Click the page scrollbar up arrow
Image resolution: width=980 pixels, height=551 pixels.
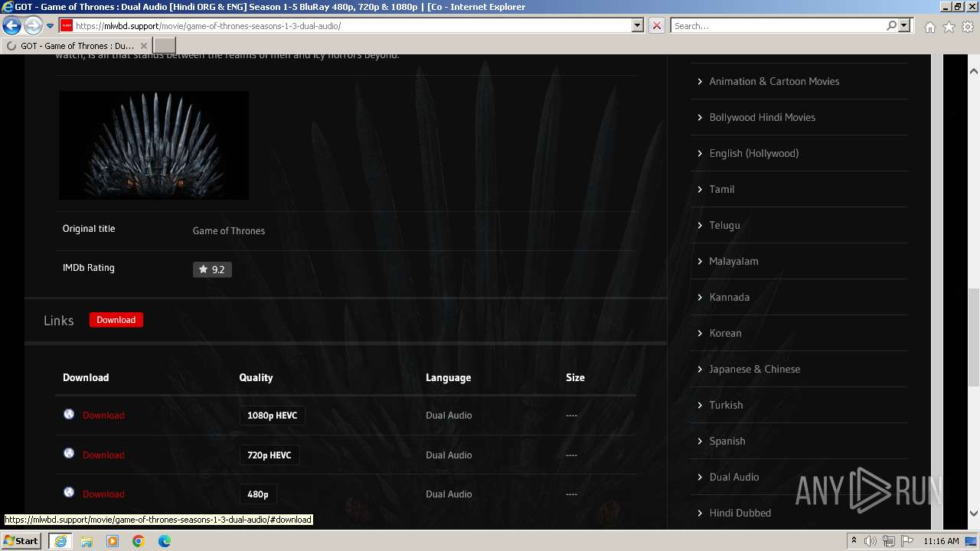point(973,70)
